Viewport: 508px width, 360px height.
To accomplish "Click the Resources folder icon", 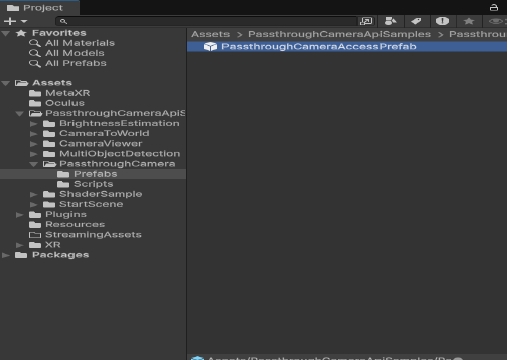I will (x=35, y=224).
